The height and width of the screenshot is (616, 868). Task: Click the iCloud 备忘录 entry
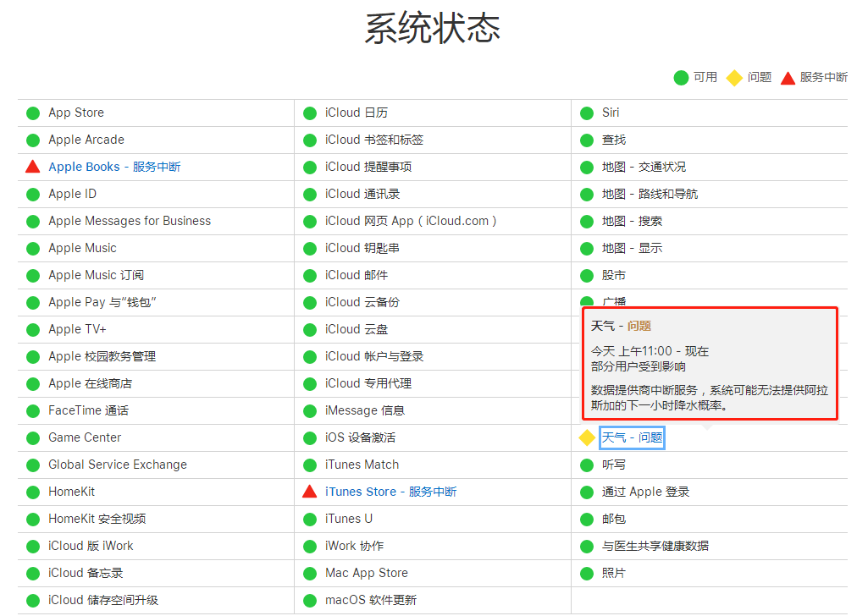[x=86, y=573]
